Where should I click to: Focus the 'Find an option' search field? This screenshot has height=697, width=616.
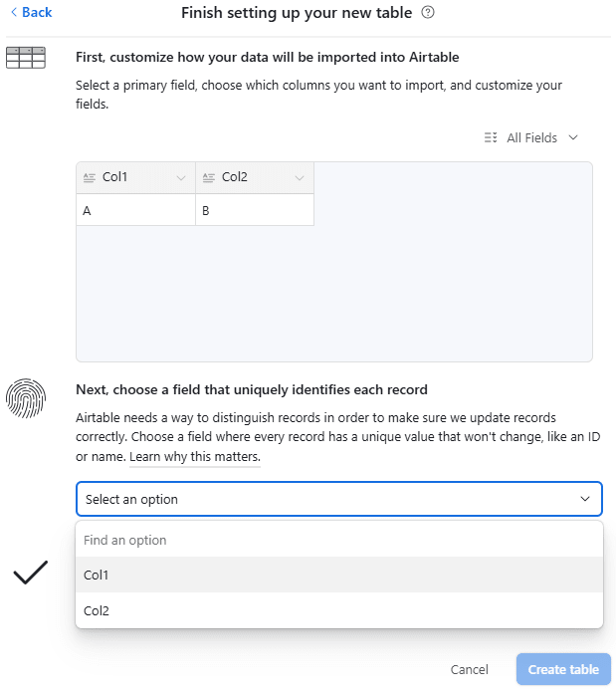pos(338,540)
